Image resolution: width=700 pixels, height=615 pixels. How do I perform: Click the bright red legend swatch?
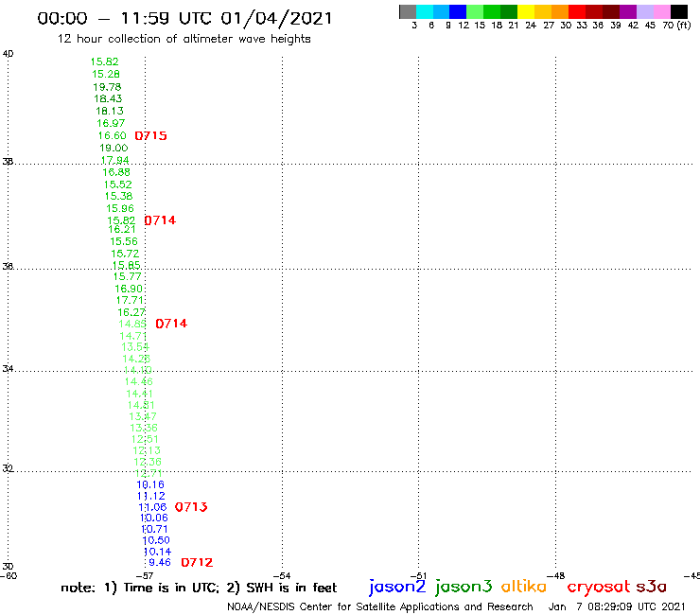577,11
